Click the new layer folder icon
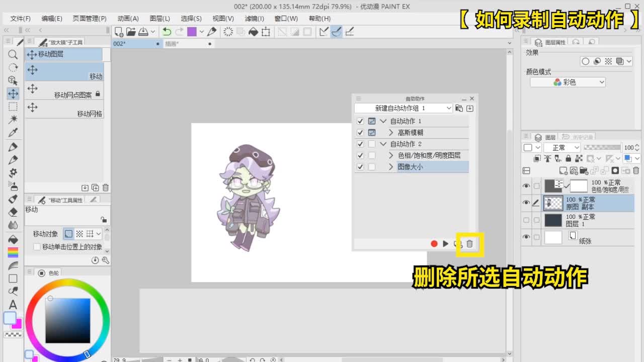This screenshot has width=644, height=362. point(584,171)
